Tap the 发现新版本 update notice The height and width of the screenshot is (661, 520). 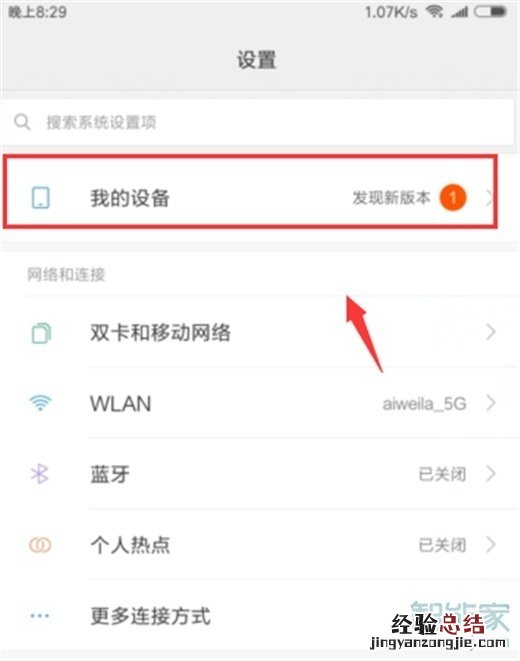(391, 197)
